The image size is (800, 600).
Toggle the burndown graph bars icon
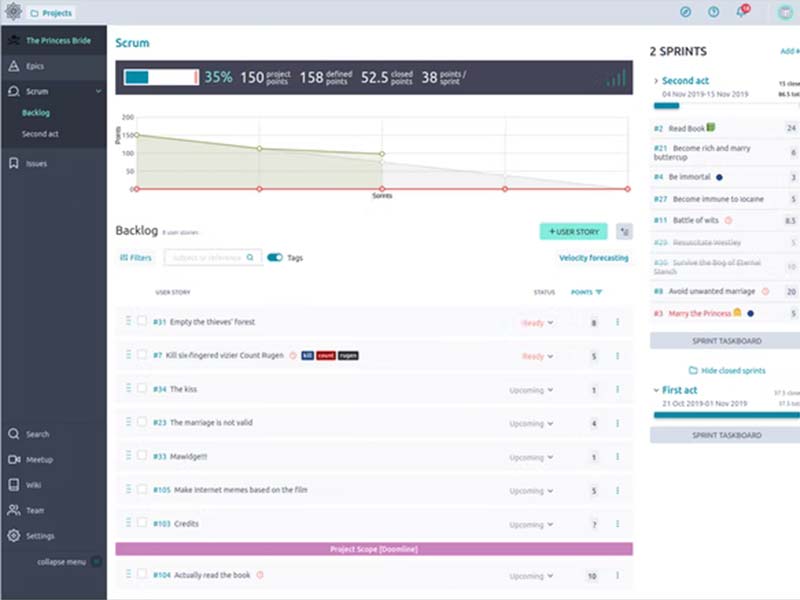click(616, 78)
